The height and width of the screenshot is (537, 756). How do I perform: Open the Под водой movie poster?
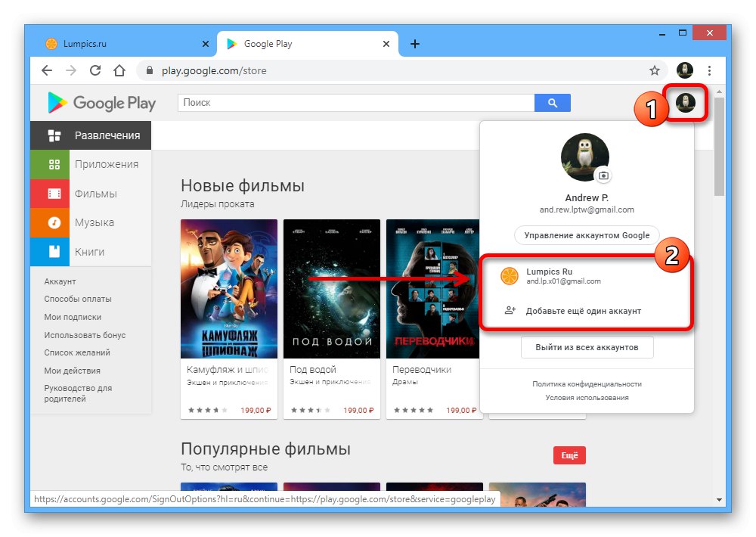coord(332,288)
